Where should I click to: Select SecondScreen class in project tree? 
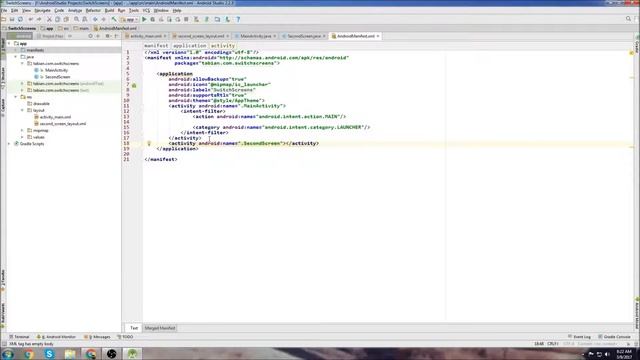58,77
